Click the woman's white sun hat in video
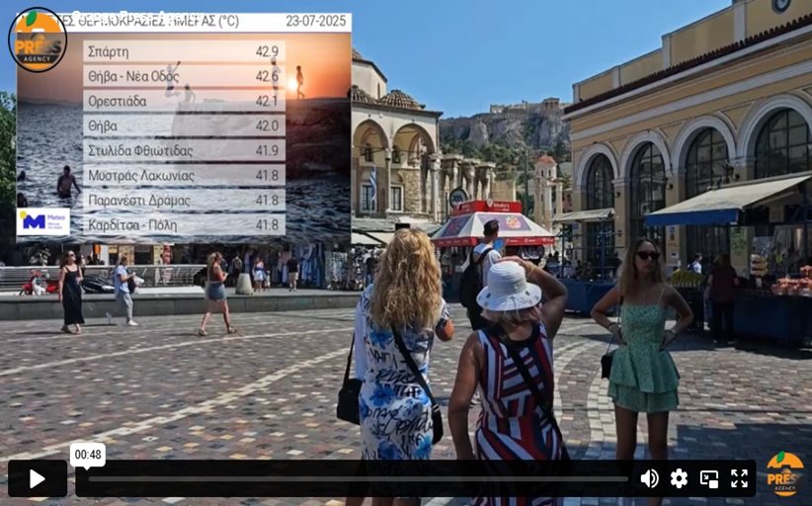 [x=509, y=286]
